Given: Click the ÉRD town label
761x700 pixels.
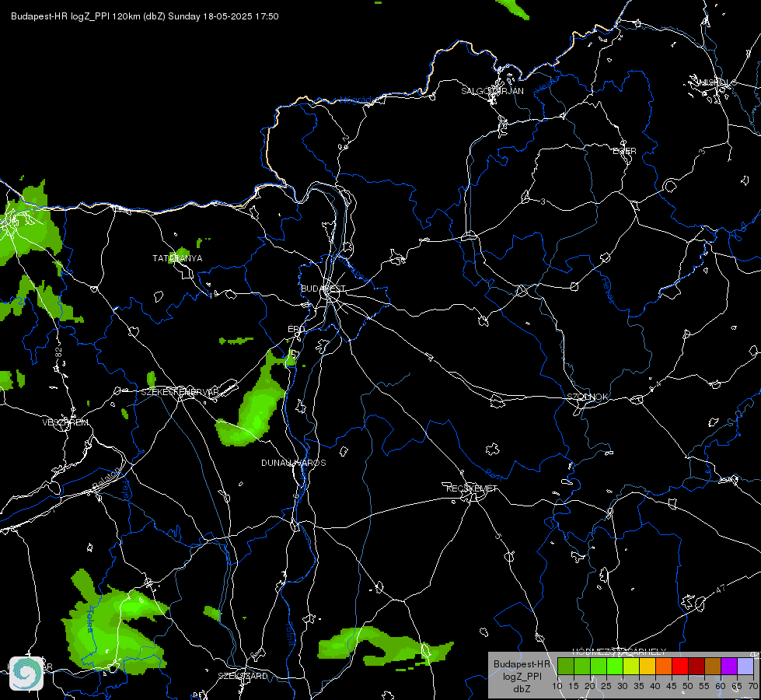Looking at the screenshot, I should (296, 329).
